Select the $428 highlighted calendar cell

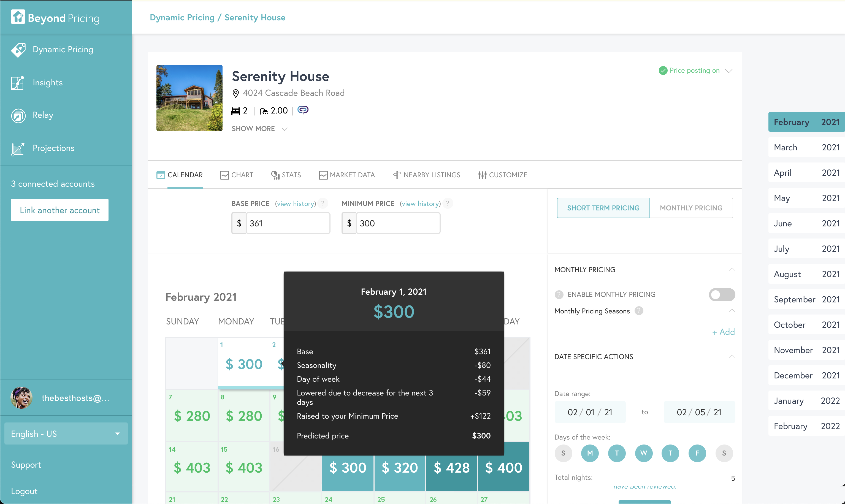[451, 467]
